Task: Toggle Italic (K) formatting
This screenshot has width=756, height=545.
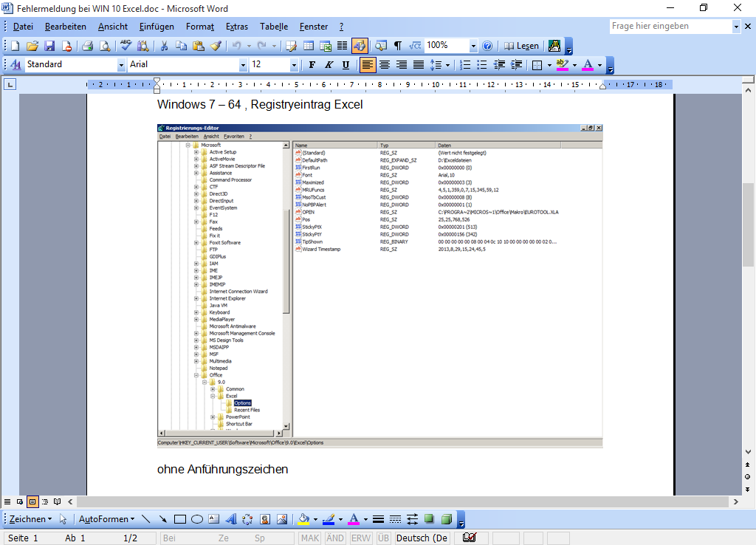Action: point(329,65)
